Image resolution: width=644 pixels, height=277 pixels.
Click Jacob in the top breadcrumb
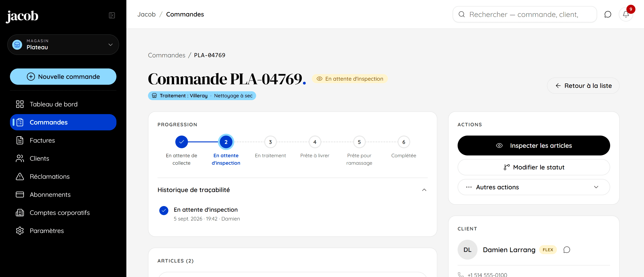click(146, 14)
